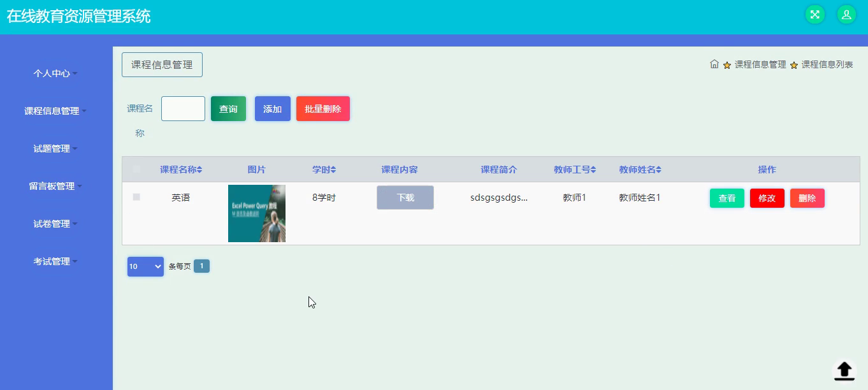Check the checkbox for the 英语 row
868x390 pixels.
click(136, 198)
